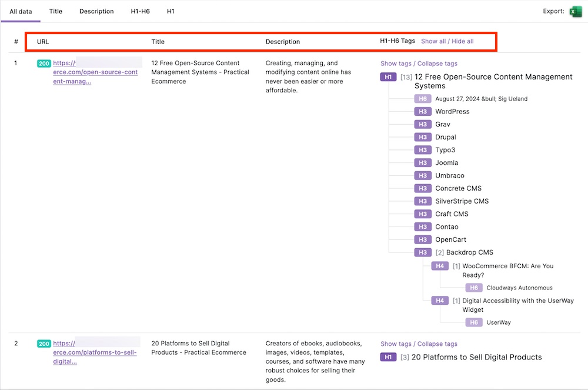Image resolution: width=588 pixels, height=390 pixels.
Task: Collapse tags in the second row
Action: coord(437,344)
